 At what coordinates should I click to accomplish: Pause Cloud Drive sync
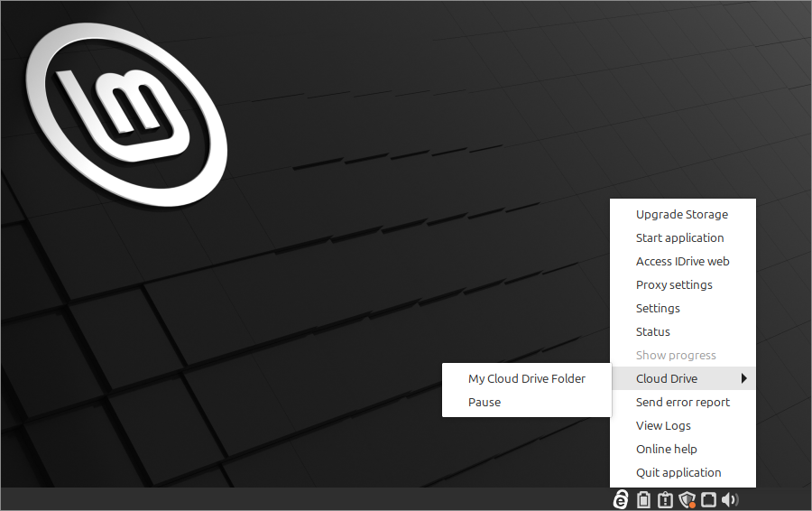coord(527,402)
